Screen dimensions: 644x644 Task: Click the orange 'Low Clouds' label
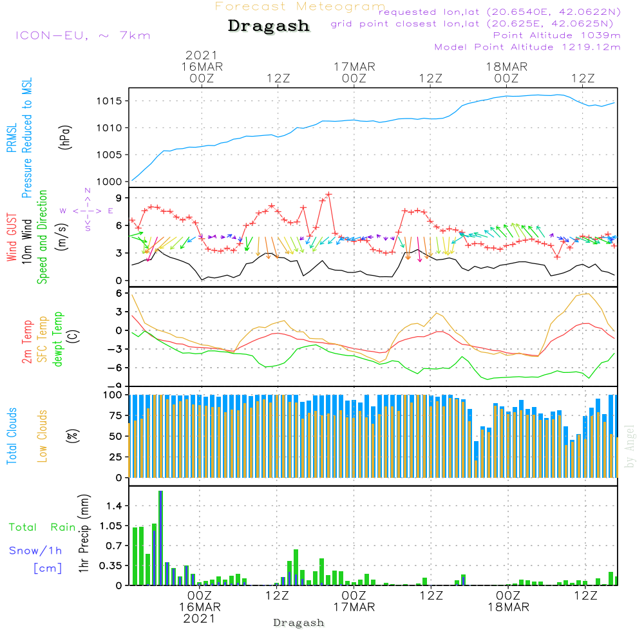(x=42, y=436)
